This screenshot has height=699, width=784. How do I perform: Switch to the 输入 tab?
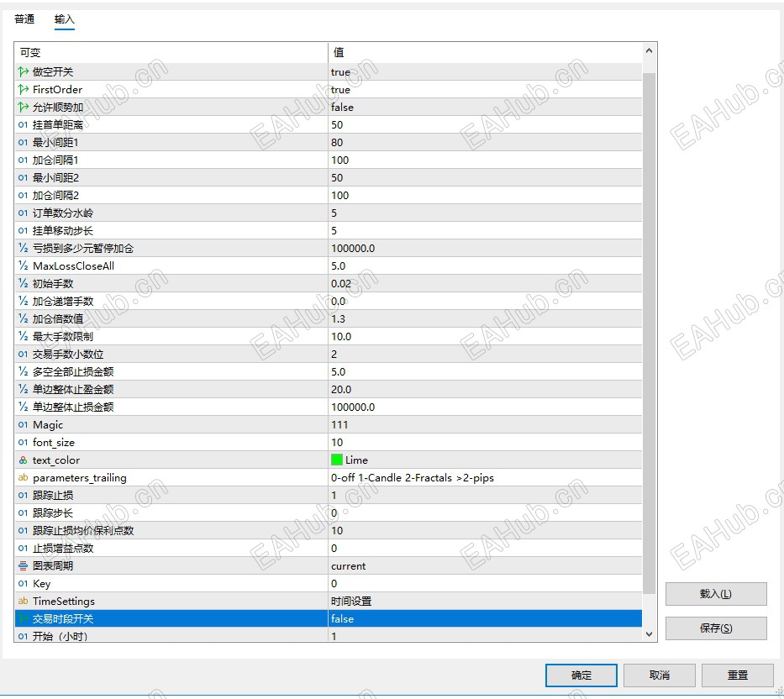tap(65, 19)
